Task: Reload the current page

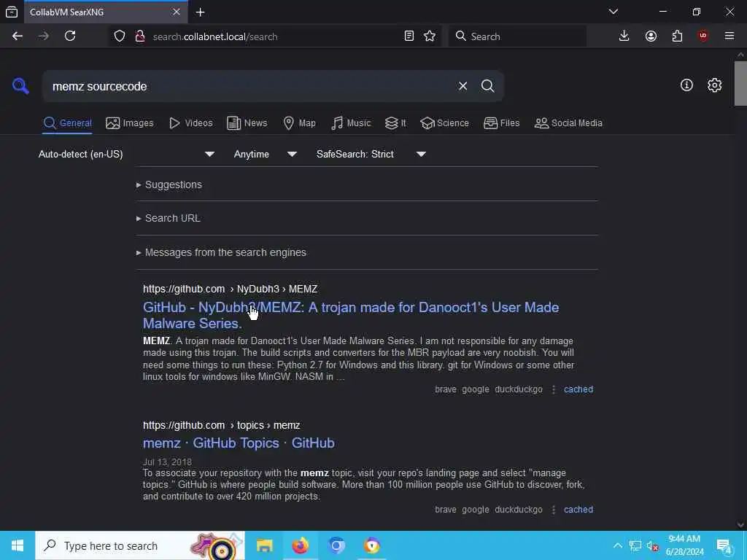Action: [x=70, y=36]
